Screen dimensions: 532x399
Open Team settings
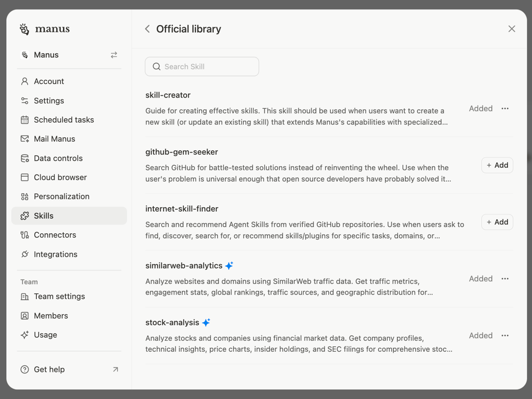[69, 297]
